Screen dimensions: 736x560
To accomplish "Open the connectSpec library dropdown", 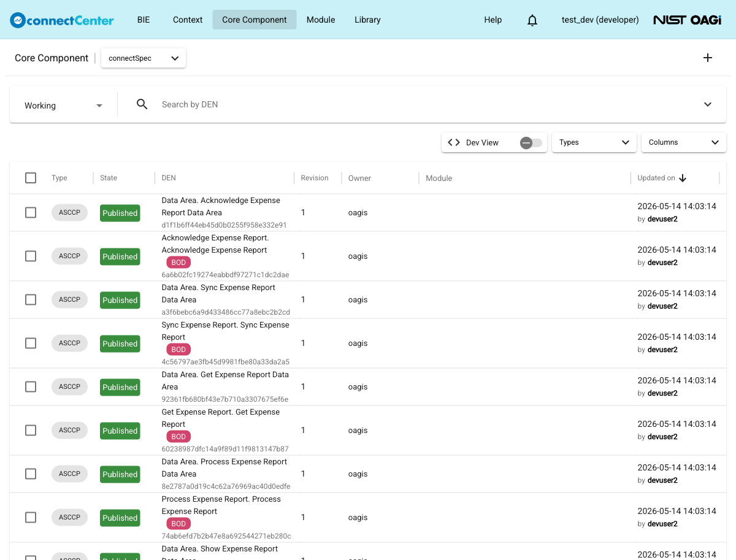I will [x=144, y=58].
